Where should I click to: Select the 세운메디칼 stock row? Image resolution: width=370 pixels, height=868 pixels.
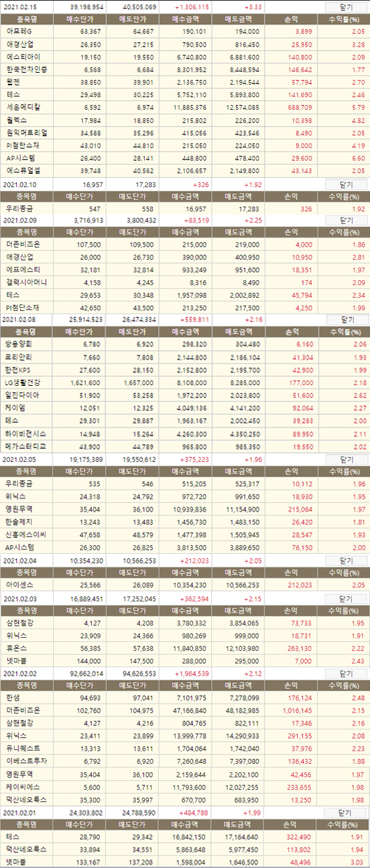185,106
